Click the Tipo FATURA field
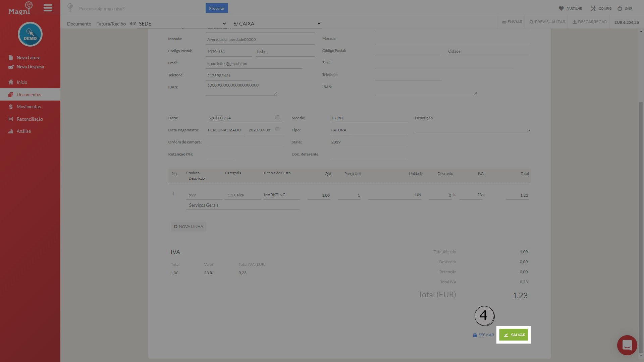The width and height of the screenshot is (644, 362). pyautogui.click(x=369, y=130)
